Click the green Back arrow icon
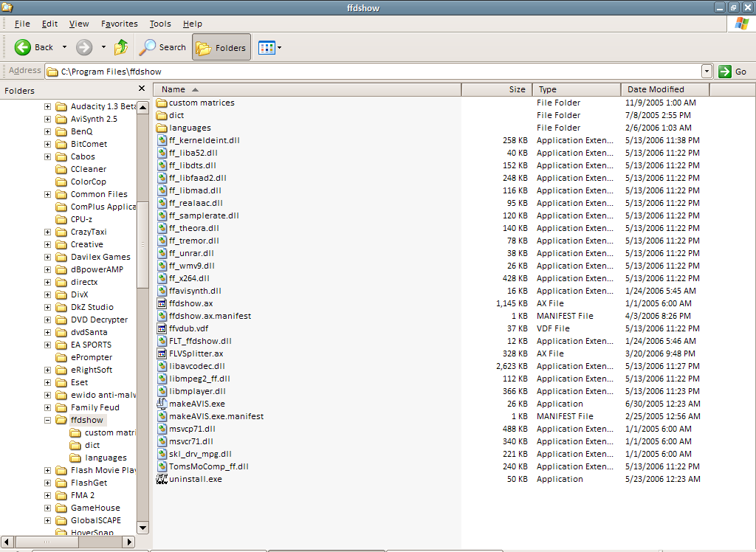This screenshot has height=552, width=756. (x=23, y=47)
